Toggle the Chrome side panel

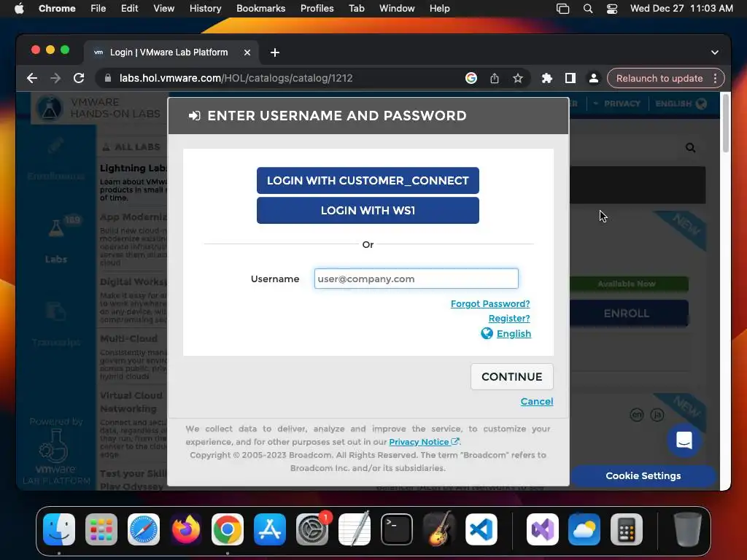pyautogui.click(x=570, y=78)
